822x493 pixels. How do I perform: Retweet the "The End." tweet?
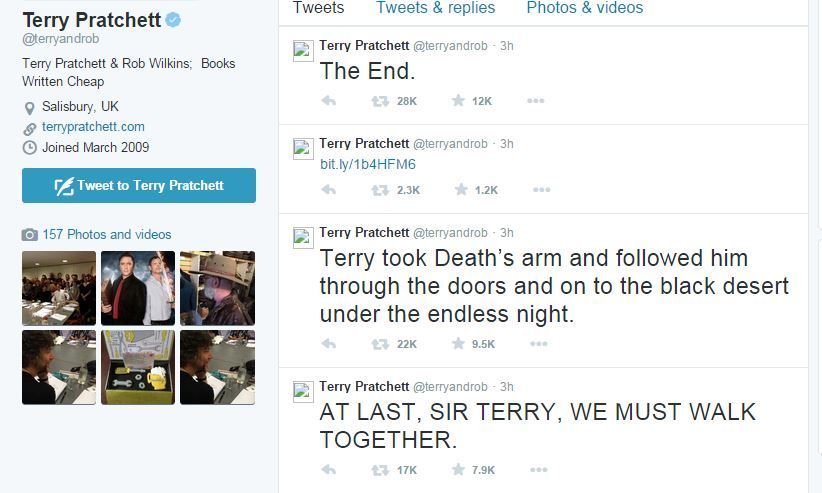[380, 101]
